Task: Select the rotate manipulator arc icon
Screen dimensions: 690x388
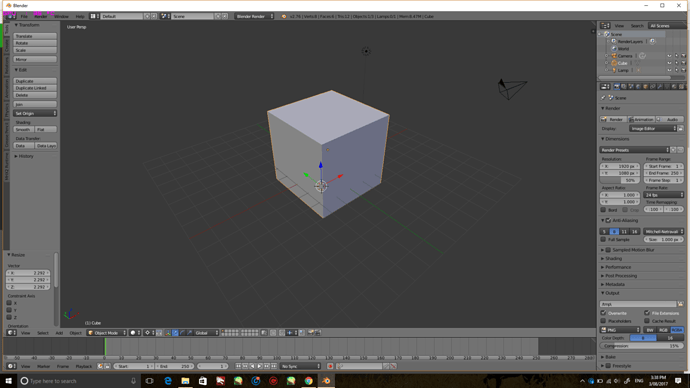Action: (x=182, y=333)
